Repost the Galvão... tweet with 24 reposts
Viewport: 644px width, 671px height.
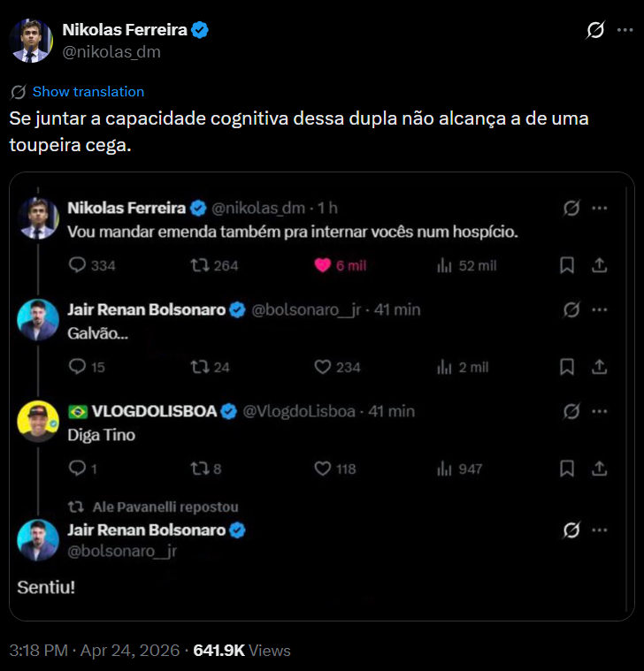coord(201,367)
